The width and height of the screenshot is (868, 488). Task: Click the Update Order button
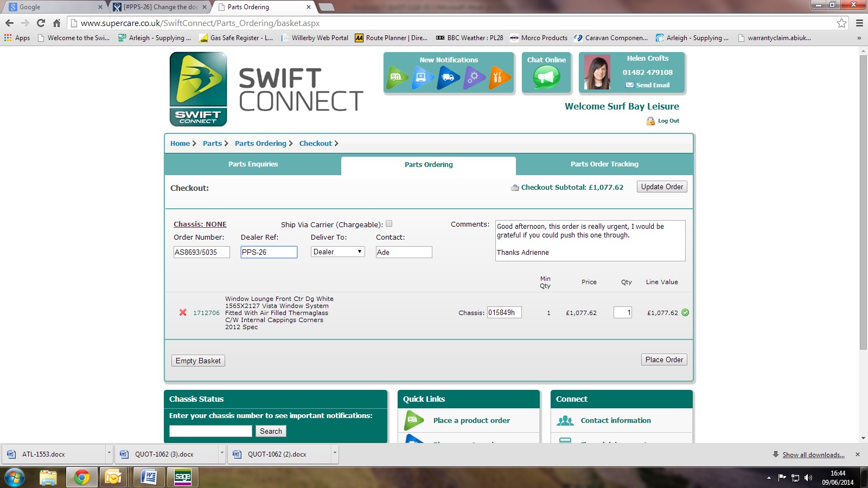662,187
